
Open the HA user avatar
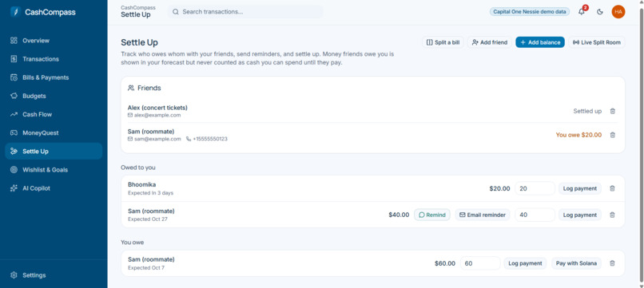[618, 12]
